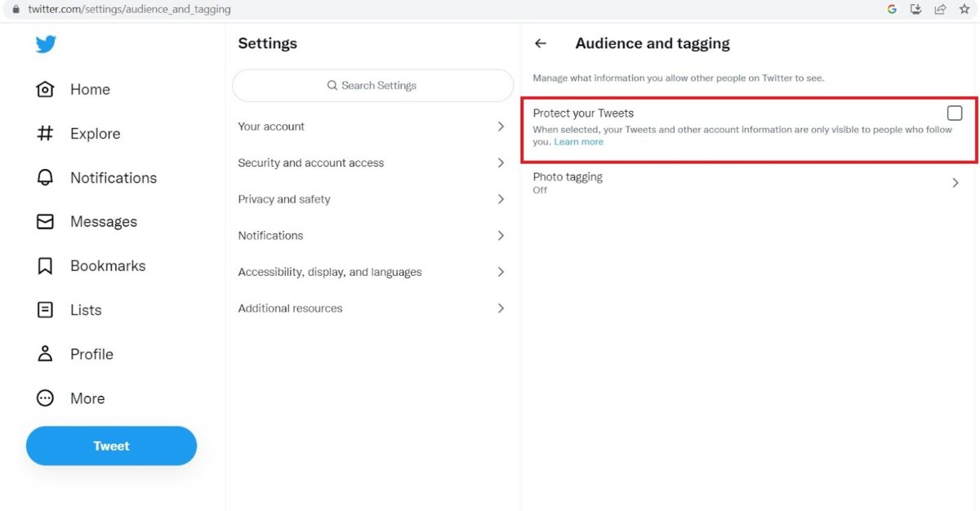Select Additional resources label
The width and height of the screenshot is (980, 511).
coord(290,309)
